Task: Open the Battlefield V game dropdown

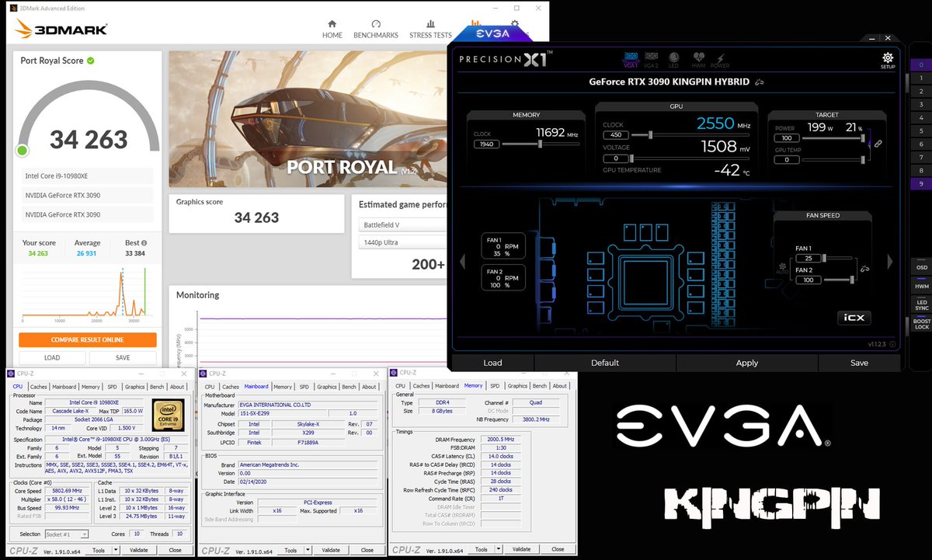Action: (x=399, y=224)
